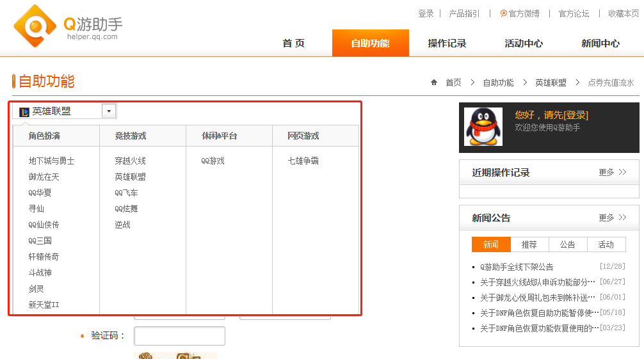Choose 穿越火线 under 竞技游戏

130,161
